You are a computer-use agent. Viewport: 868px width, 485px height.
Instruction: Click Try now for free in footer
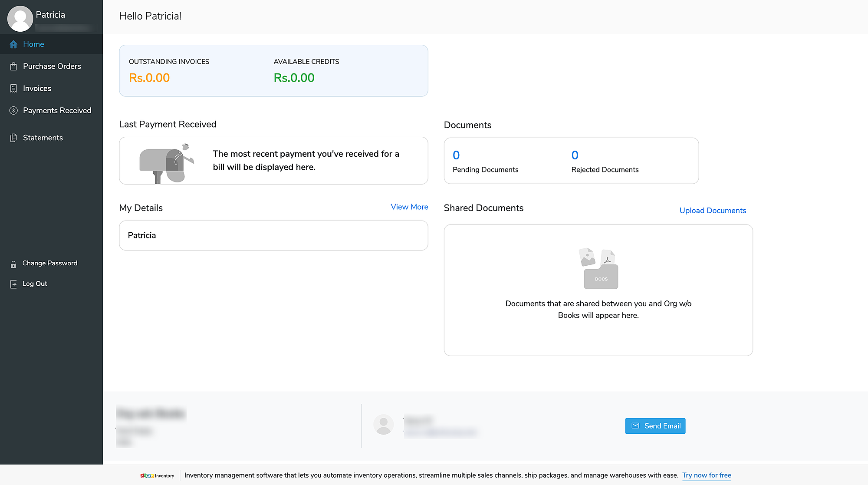pyautogui.click(x=707, y=475)
